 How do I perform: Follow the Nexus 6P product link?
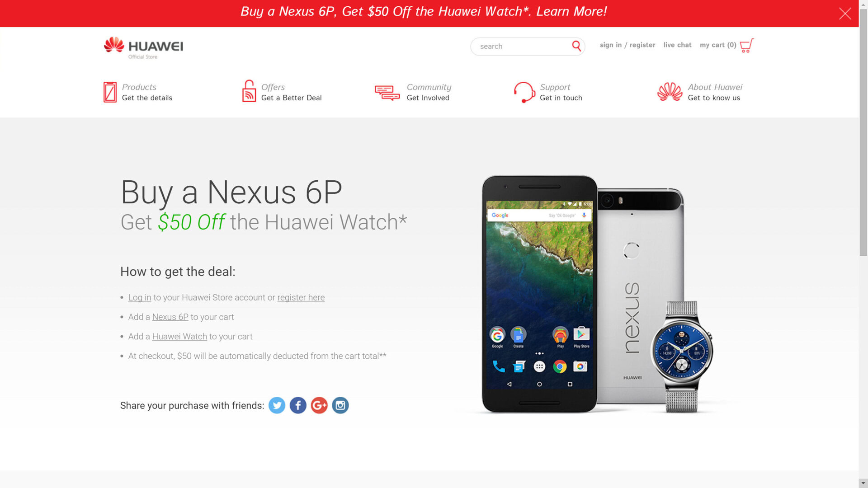(x=170, y=317)
